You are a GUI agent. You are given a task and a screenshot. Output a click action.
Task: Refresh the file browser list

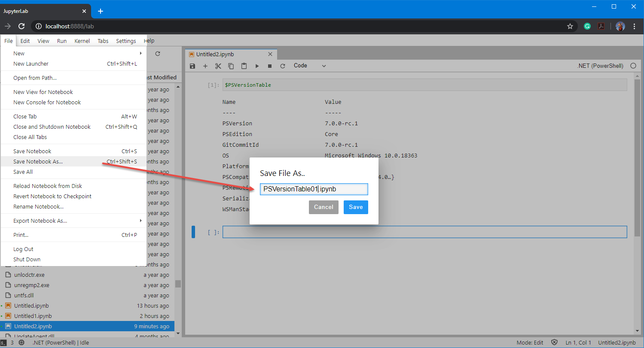(158, 54)
